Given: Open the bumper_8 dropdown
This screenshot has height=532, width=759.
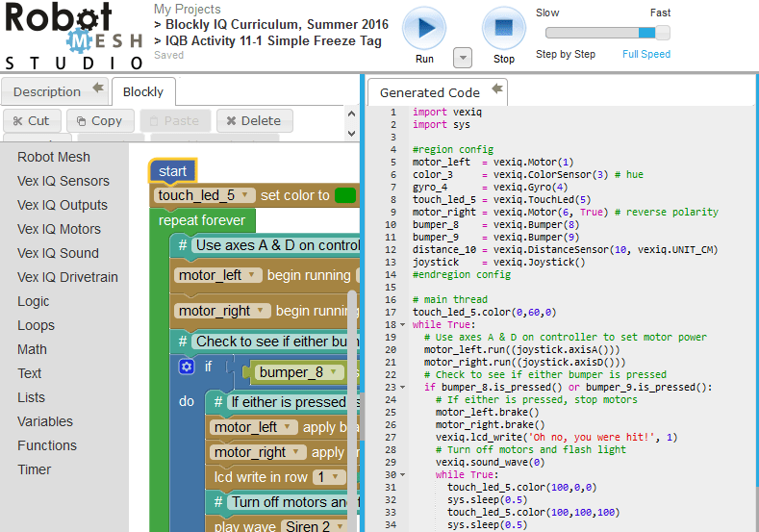Looking at the screenshot, I should [x=298, y=372].
